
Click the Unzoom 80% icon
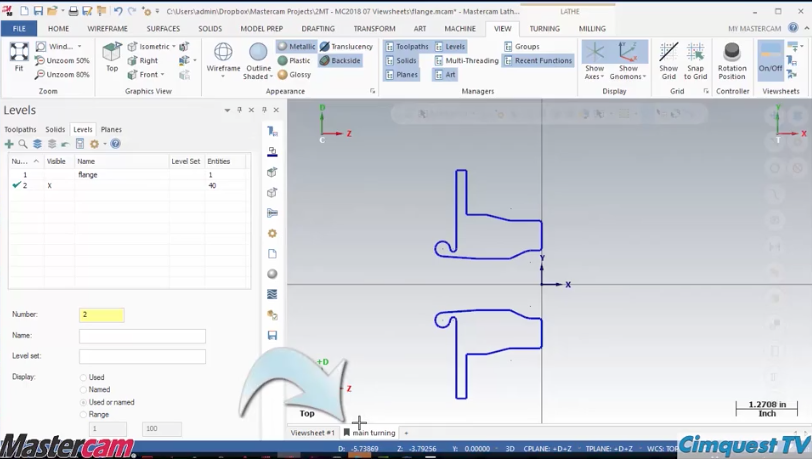tap(62, 75)
